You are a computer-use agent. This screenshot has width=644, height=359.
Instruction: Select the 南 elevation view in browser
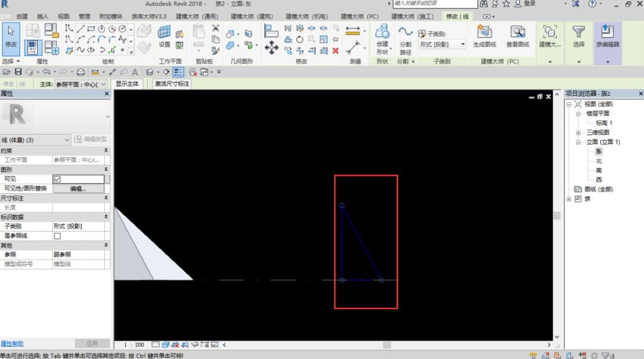(x=598, y=171)
